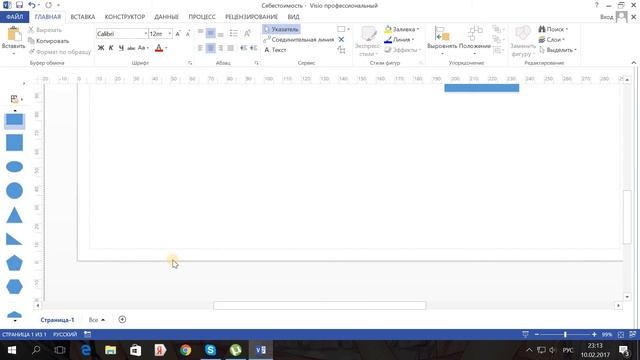Click the Save icon in quick access toolbar
Image resolution: width=640 pixels, height=360 pixels.
click(19, 5)
